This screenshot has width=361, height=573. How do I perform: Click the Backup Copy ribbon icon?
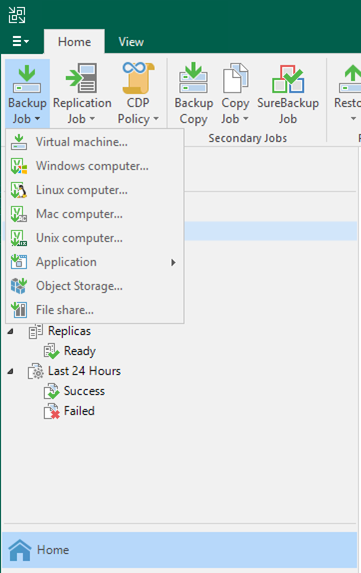(193, 77)
